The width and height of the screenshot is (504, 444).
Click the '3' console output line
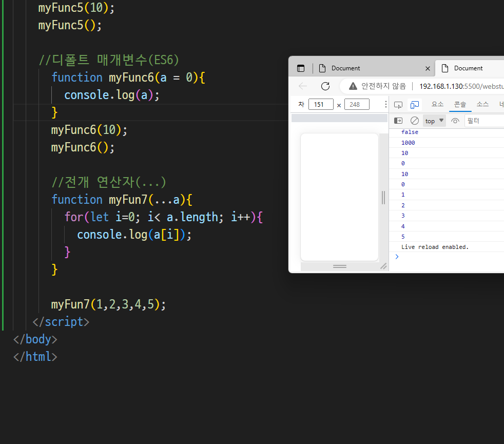coord(403,216)
